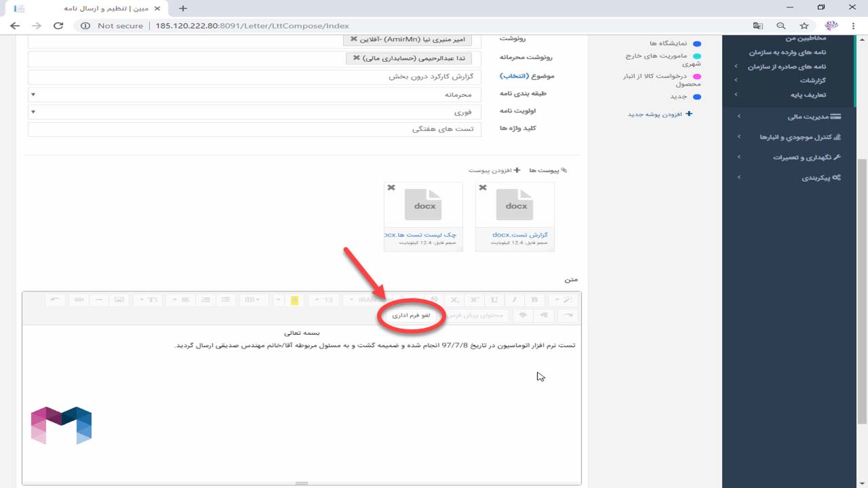This screenshot has width=868, height=488.
Task: Open new browser tab
Action: 182,8
